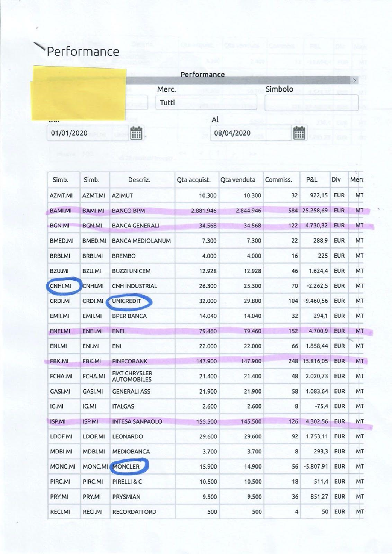The image size is (392, 554).
Task: Click the circled MONCLER description cell
Action: 126,466
